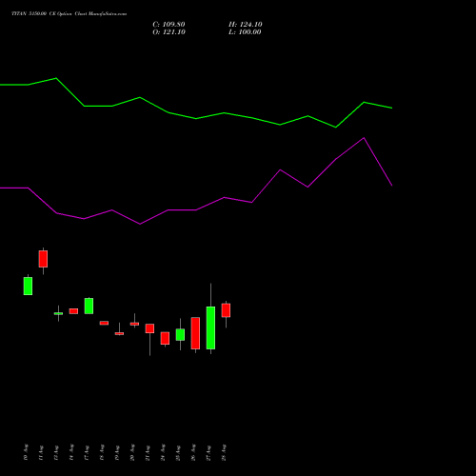Click the large green candlestick for 27 Aug
476x476 pixels.
210,327
